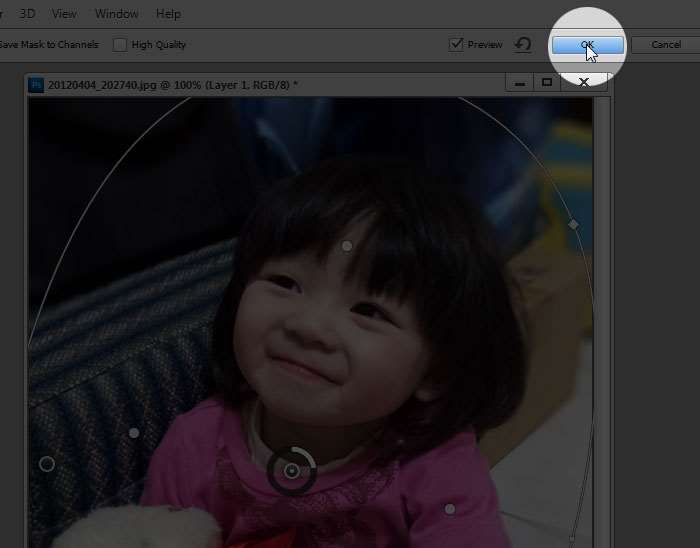700x548 pixels.
Task: Cancel the blur gallery changes
Action: pos(665,45)
